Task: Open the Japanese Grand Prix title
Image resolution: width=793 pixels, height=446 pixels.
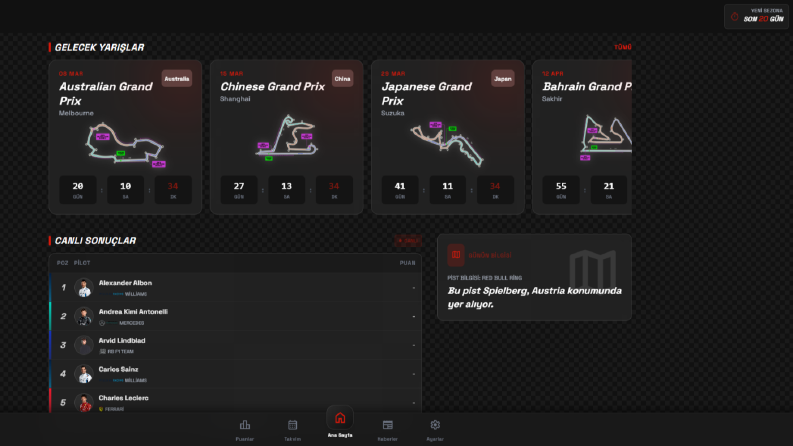Action: point(426,94)
